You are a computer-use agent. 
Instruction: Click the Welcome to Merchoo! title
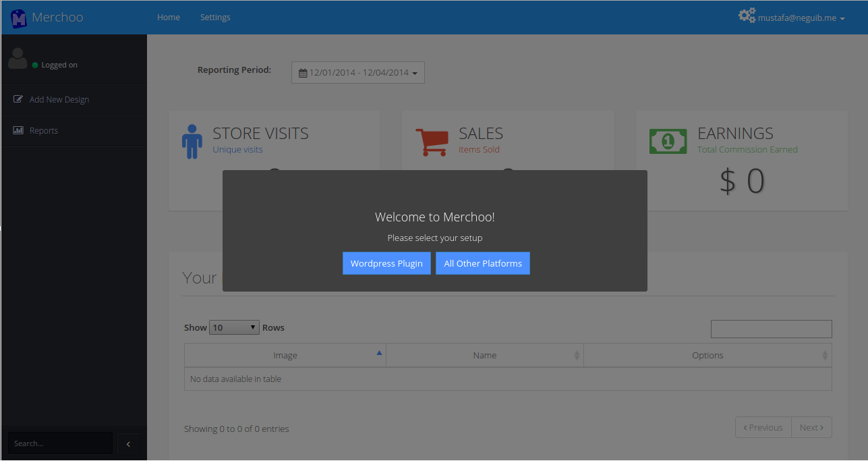tap(435, 217)
